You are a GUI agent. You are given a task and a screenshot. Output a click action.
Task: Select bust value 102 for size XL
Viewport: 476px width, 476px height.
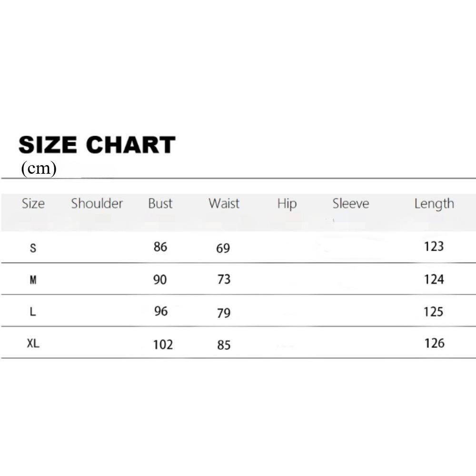coord(163,344)
